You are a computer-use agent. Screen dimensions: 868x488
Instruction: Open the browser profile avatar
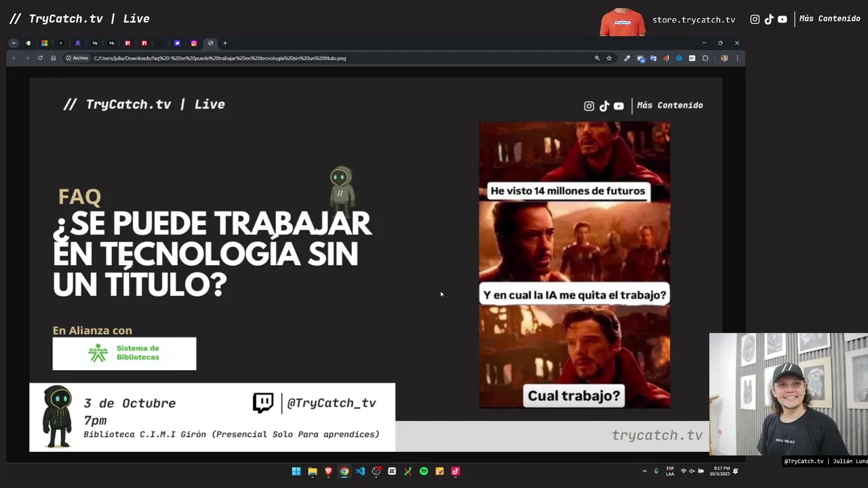click(724, 58)
